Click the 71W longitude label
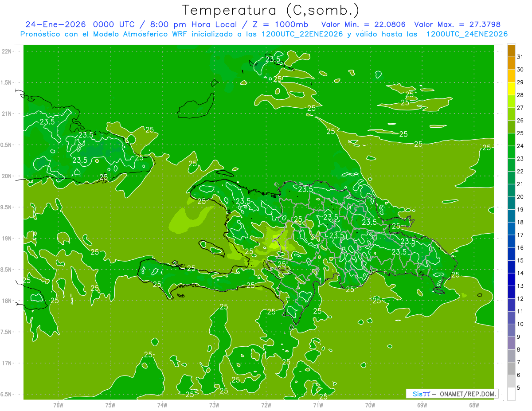532x411 pixels. click(318, 405)
